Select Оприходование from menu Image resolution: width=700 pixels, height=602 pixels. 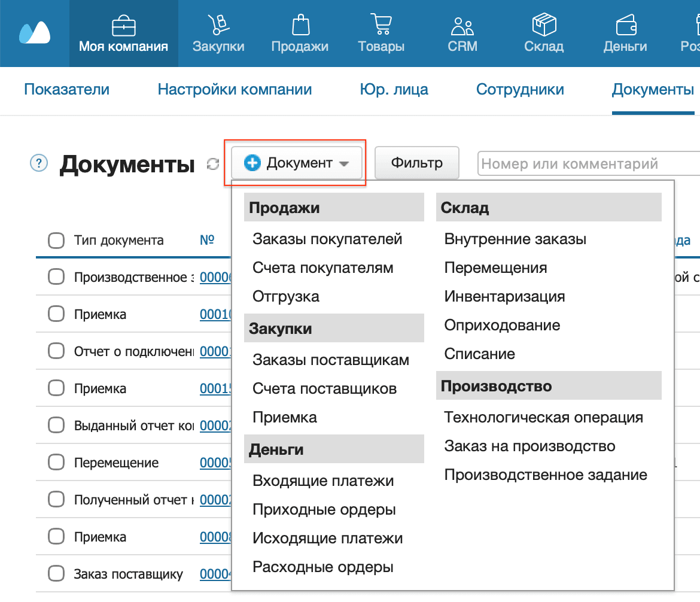[x=502, y=325]
